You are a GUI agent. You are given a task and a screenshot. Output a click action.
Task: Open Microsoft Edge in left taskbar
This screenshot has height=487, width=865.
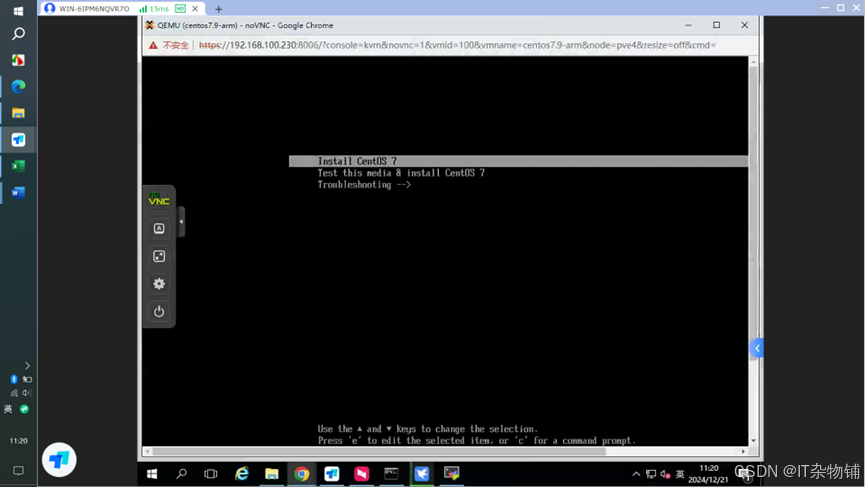(18, 86)
